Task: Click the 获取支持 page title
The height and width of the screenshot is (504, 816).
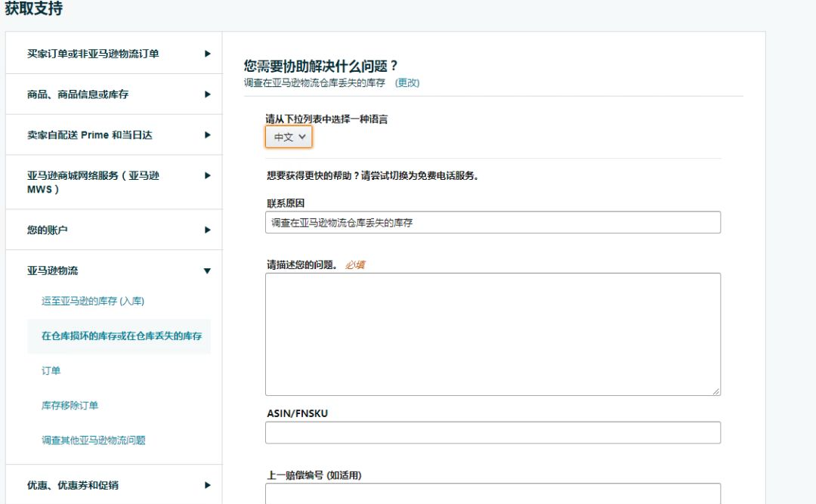Action: [x=33, y=8]
